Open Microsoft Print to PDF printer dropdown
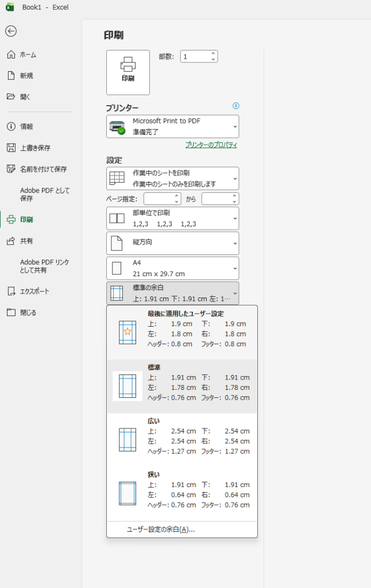This screenshot has width=371, height=588. click(x=172, y=126)
